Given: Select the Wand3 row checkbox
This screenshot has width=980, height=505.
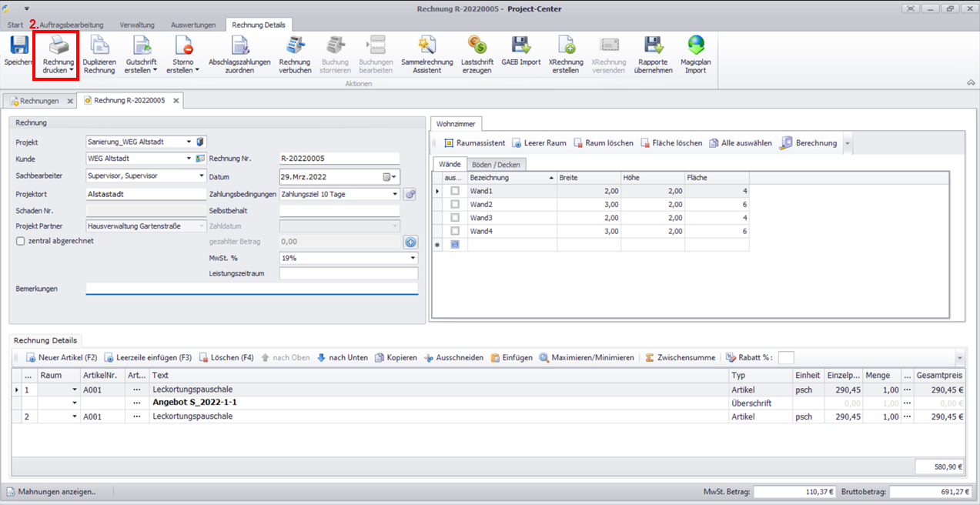Looking at the screenshot, I should tap(455, 218).
